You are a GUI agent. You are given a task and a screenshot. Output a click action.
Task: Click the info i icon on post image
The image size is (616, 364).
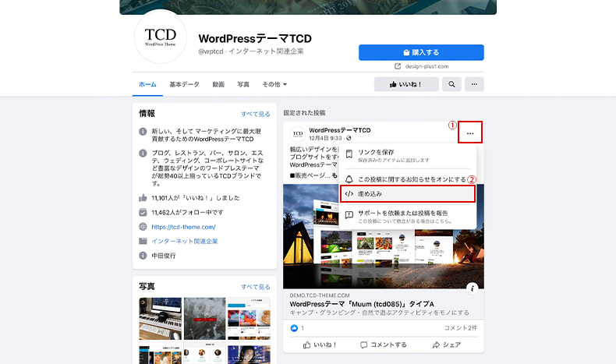click(x=473, y=288)
